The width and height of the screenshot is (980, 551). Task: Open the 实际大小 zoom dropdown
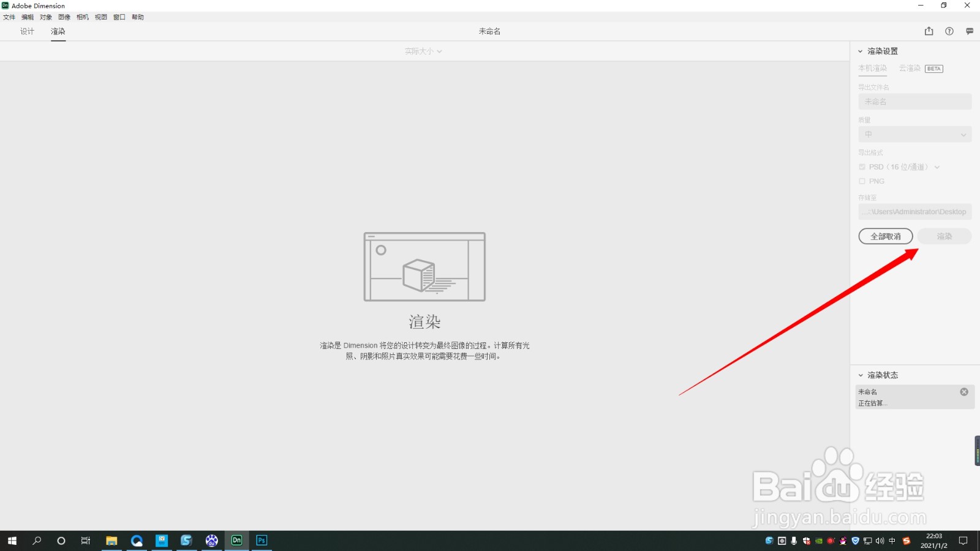tap(423, 51)
